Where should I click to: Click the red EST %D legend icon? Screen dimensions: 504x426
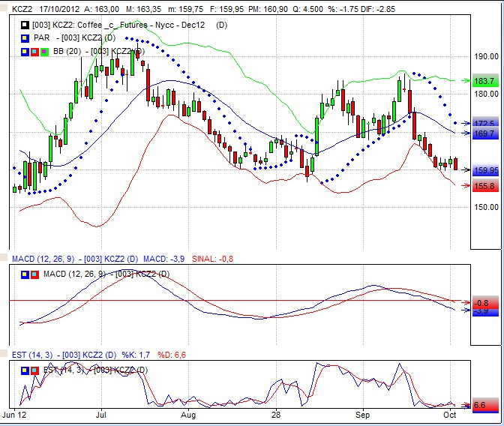click(34, 370)
